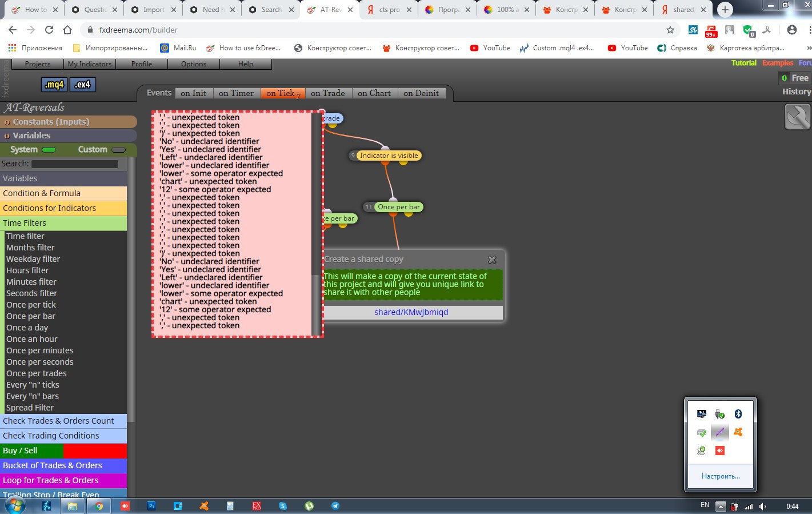Open Telegram from the taskbar
The image size is (812, 514).
(x=335, y=506)
